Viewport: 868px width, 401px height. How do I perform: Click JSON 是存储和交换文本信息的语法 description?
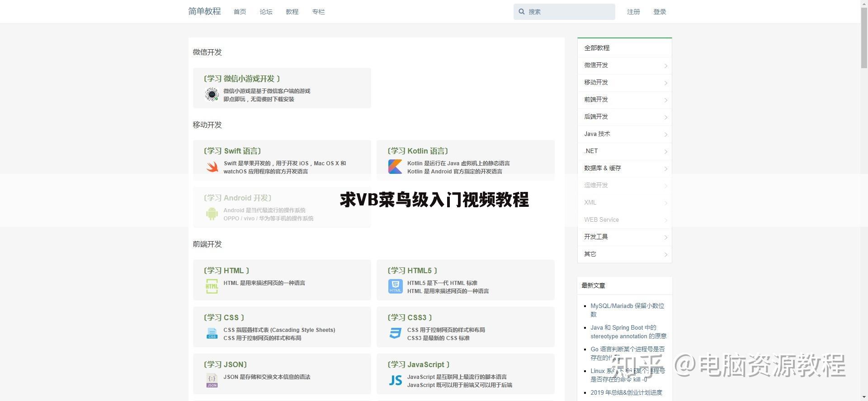tap(267, 377)
